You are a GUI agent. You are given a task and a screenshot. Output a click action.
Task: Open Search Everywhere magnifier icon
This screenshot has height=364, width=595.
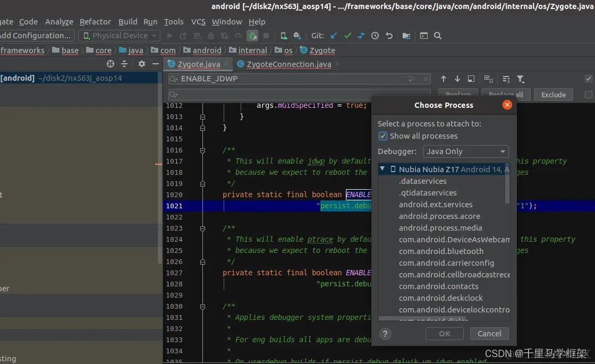point(438,36)
